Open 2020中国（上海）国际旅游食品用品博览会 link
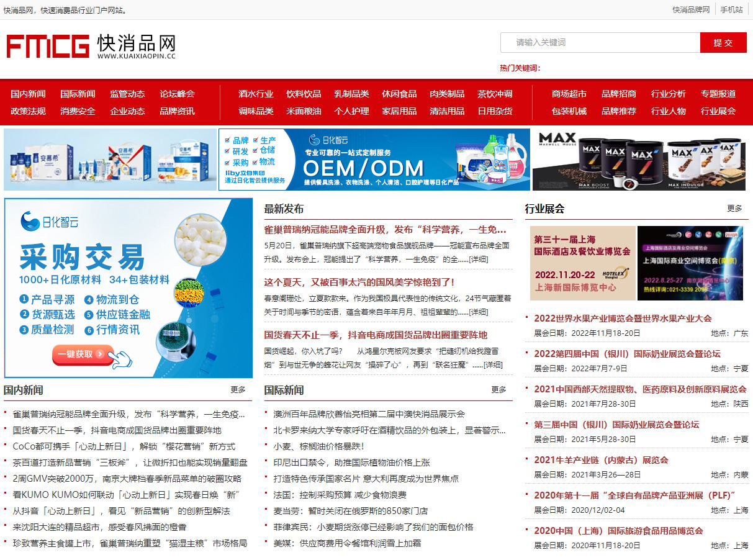753x560 pixels. pyautogui.click(x=618, y=531)
